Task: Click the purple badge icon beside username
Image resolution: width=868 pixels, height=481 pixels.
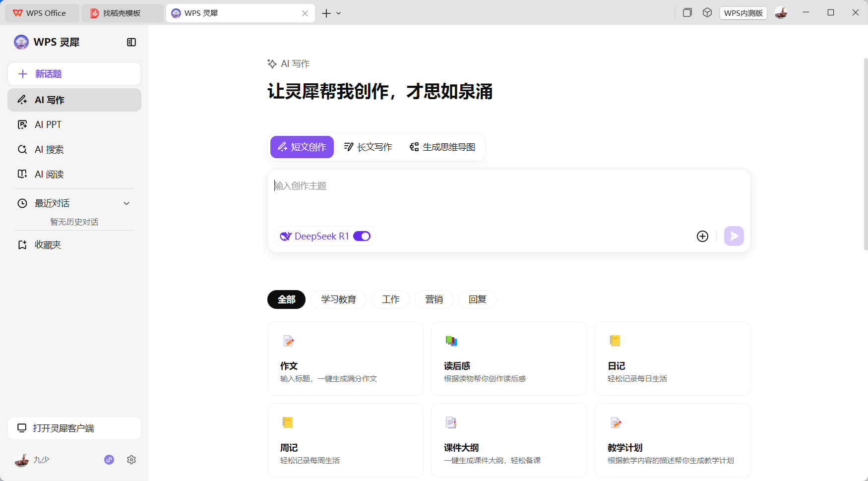Action: click(x=109, y=460)
